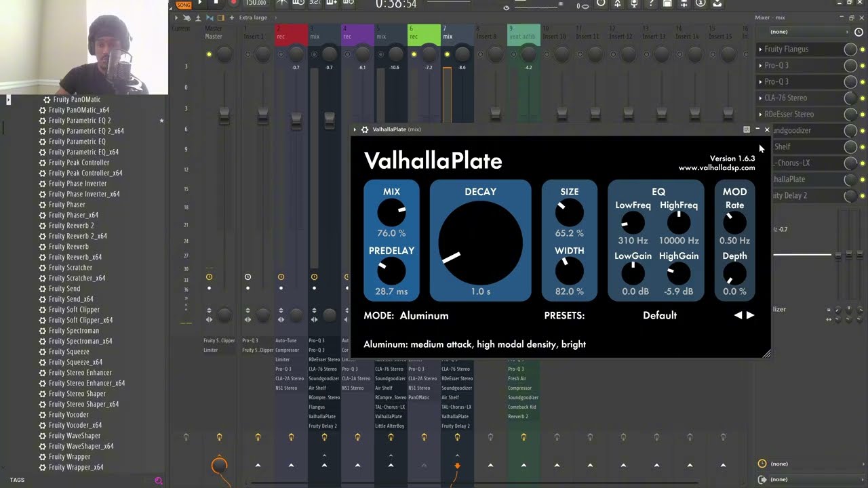Click mixer slot clock icon at top right
This screenshot has width=868, height=488.
click(x=859, y=32)
